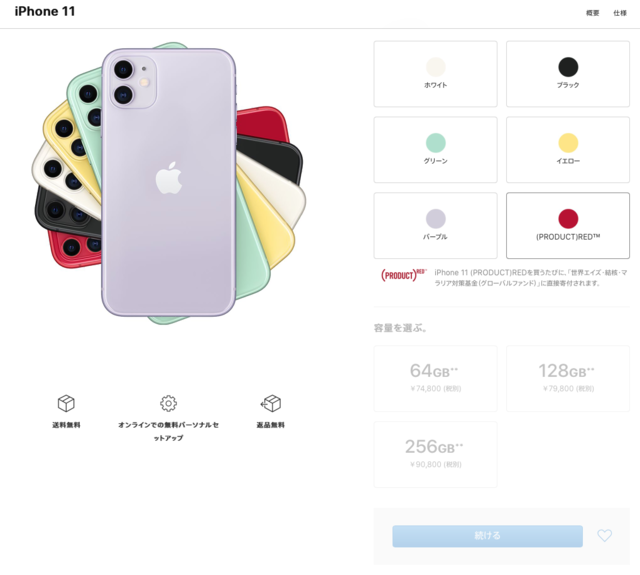This screenshot has width=640, height=575.
Task: Click the free returns box icon
Action: (271, 403)
